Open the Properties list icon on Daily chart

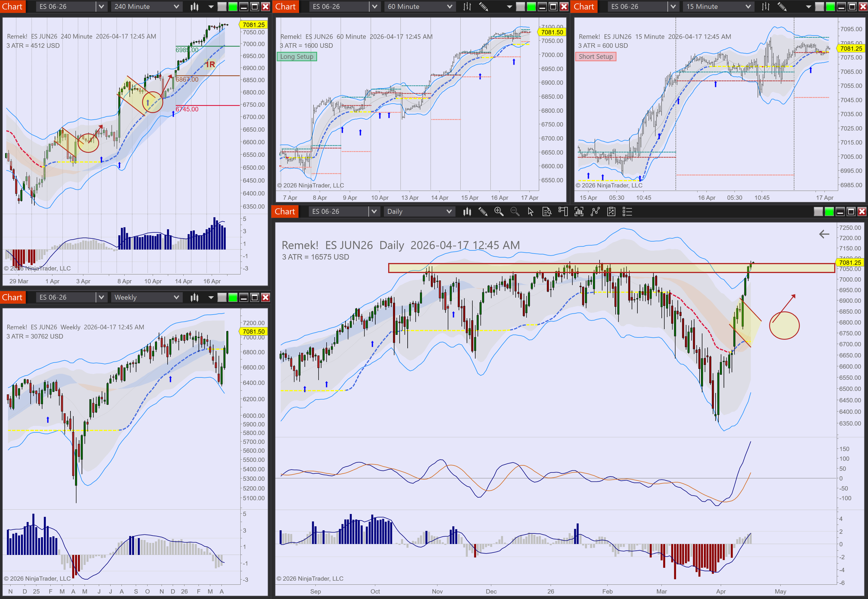[627, 212]
